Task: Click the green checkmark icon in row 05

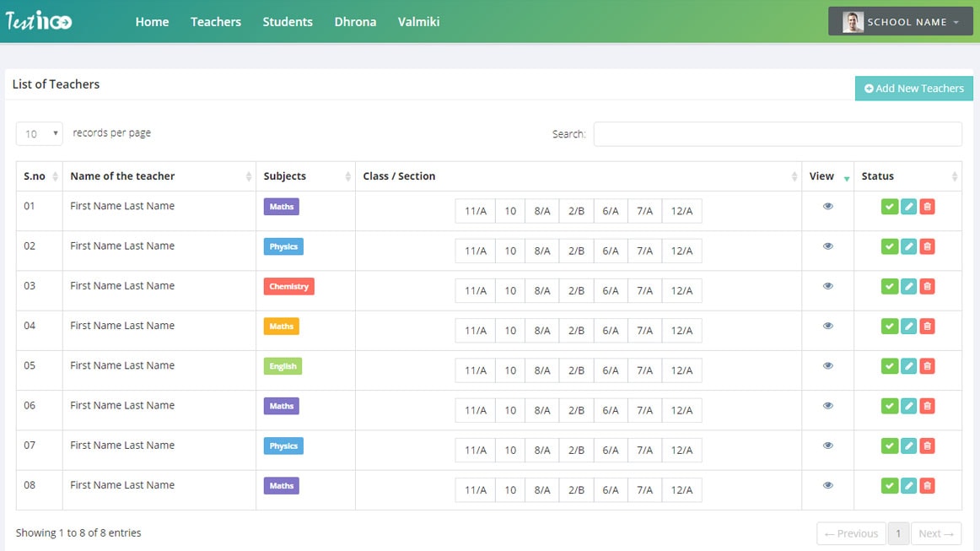Action: [x=889, y=366]
